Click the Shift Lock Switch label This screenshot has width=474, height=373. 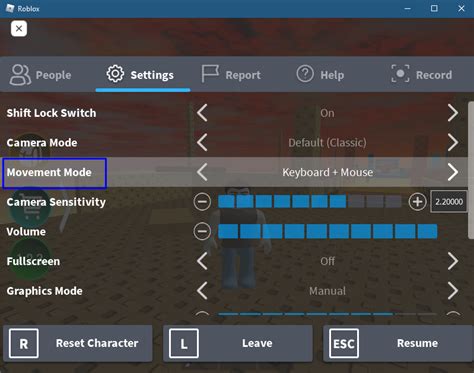pyautogui.click(x=51, y=113)
